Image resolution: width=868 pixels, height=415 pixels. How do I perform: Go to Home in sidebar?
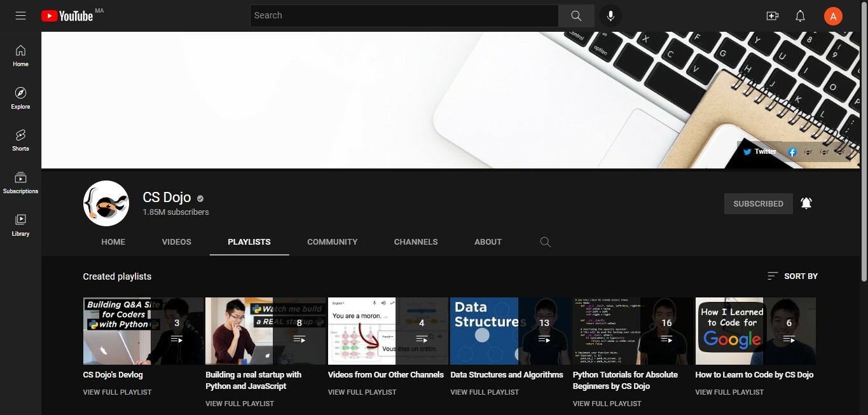pos(20,56)
